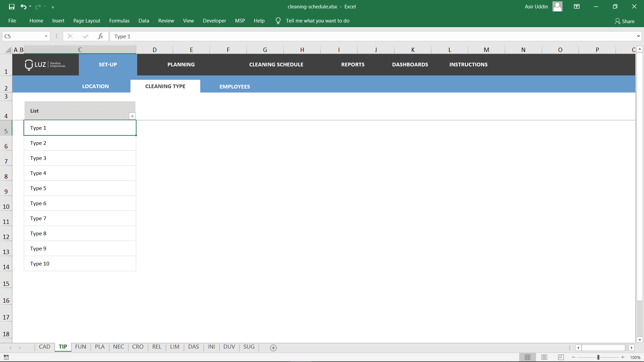Open Page Break Preview view icon
Viewport: 644px width, 362px height.
pyautogui.click(x=561, y=357)
